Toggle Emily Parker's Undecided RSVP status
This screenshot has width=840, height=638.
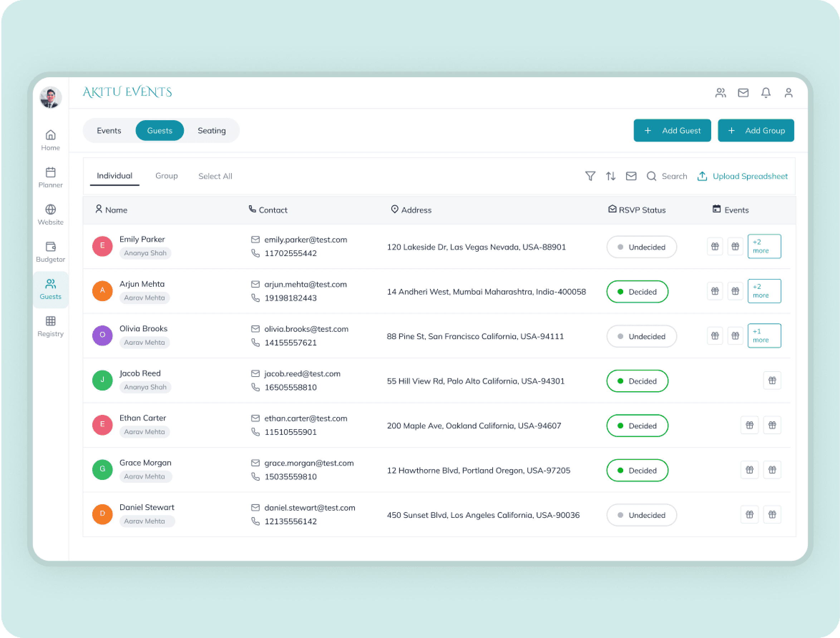tap(641, 247)
